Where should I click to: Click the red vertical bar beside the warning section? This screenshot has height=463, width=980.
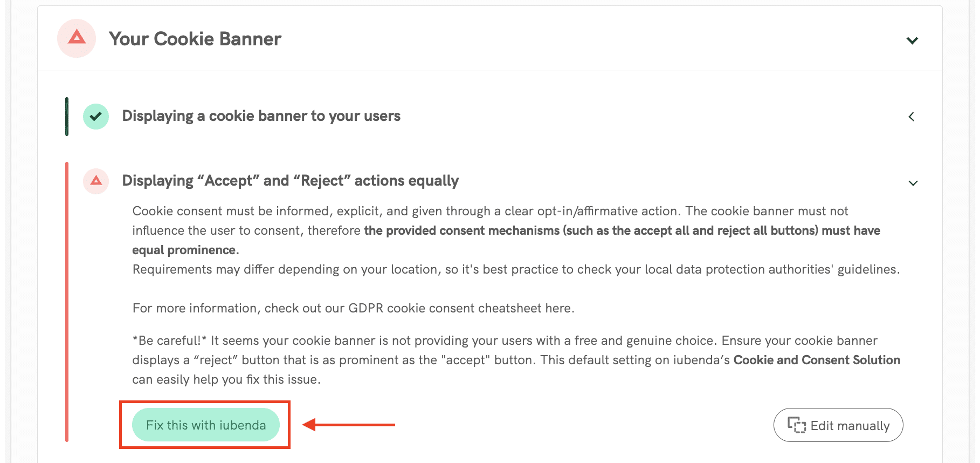click(67, 302)
